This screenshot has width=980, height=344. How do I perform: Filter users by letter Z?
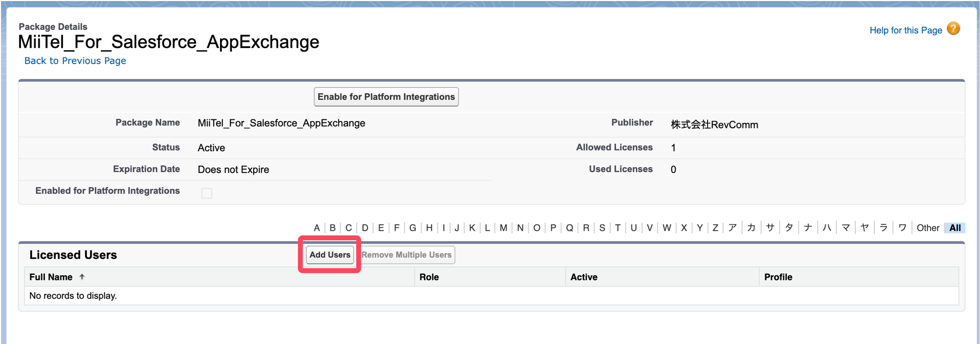(x=715, y=228)
